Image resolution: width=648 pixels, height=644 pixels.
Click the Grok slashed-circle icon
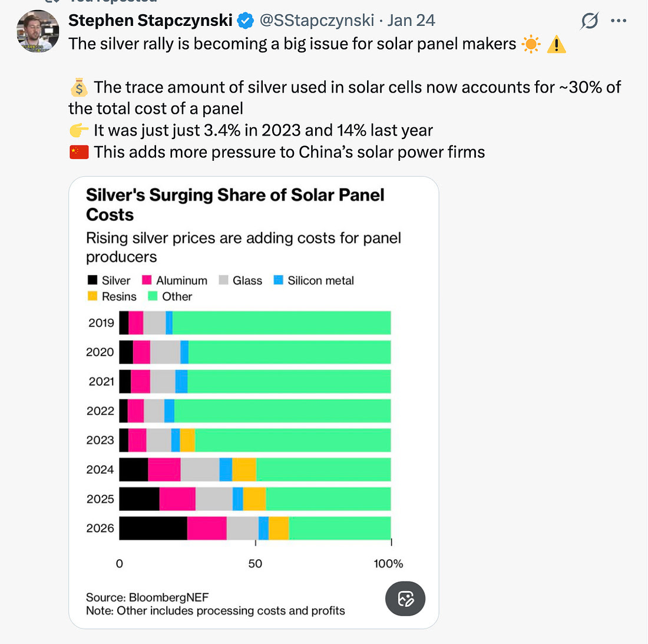pyautogui.click(x=589, y=21)
